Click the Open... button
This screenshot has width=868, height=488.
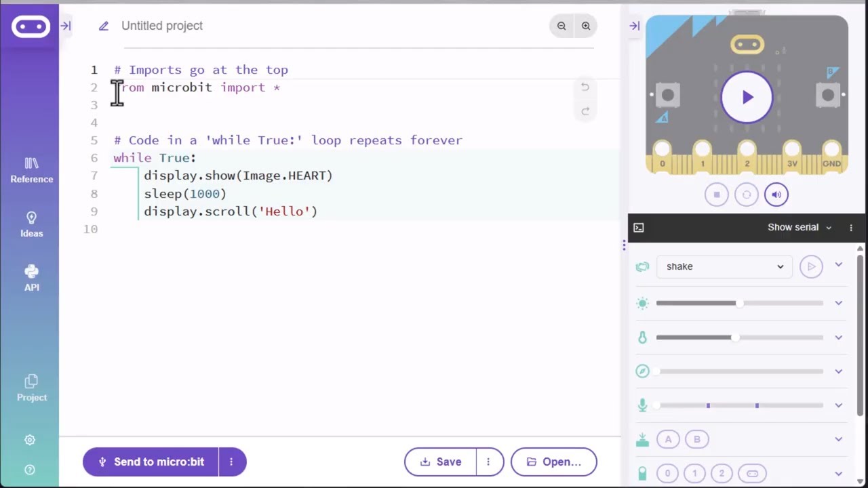[553, 462]
